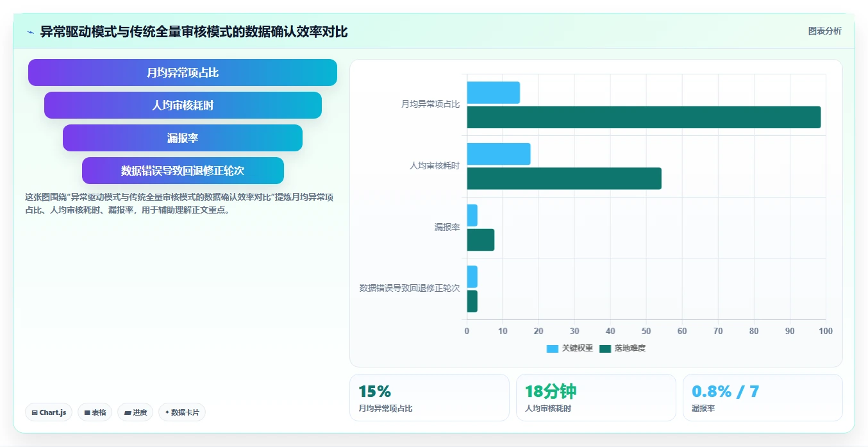Click the description paragraph starting 这张图围绕
The image size is (868, 447).
pyautogui.click(x=179, y=203)
